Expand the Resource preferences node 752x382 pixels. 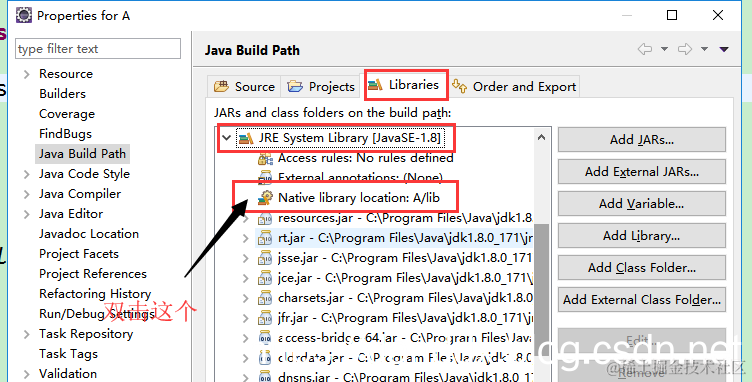click(x=27, y=74)
